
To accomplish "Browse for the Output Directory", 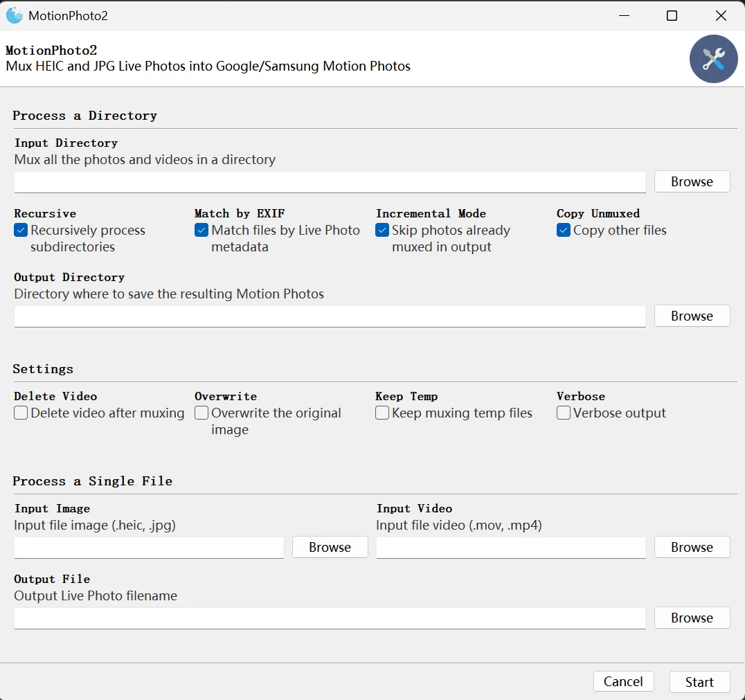I will (692, 316).
